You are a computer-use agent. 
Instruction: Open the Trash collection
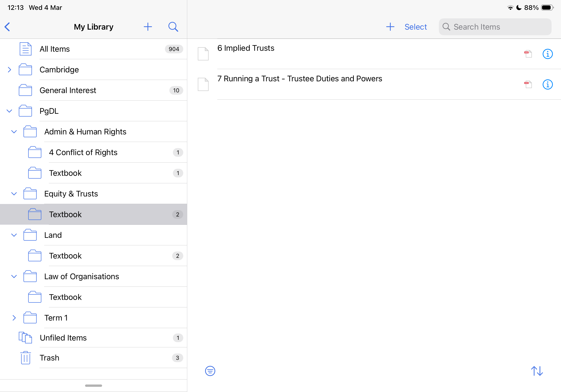[49, 358]
